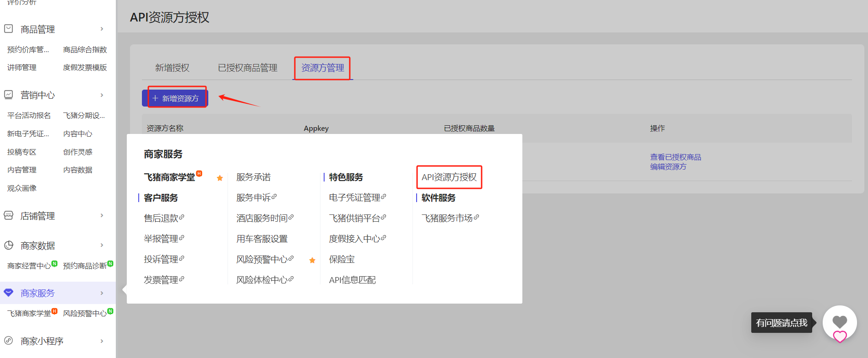Click external link icon next to 服务申诉
The width and height of the screenshot is (868, 358).
(274, 197)
